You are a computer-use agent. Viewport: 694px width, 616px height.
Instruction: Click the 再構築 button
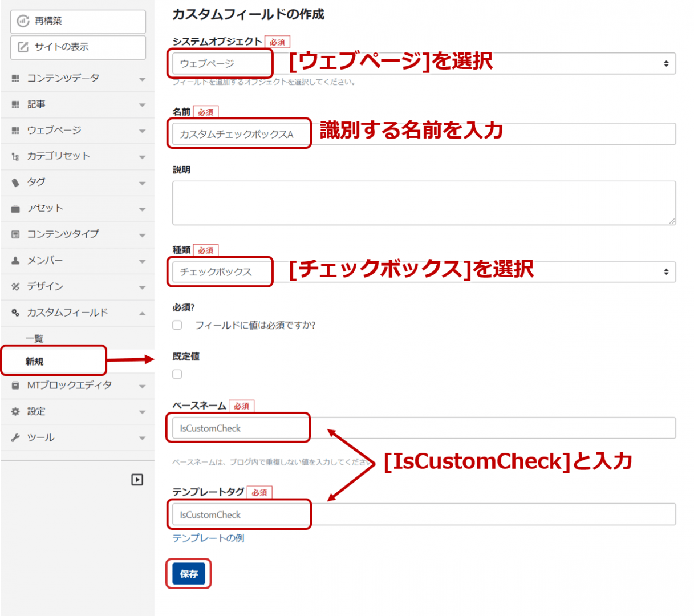78,21
